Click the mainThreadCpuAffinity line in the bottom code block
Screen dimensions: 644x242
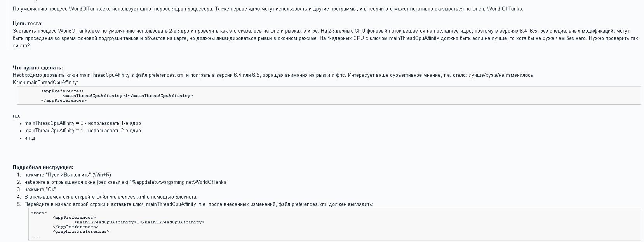[139, 222]
